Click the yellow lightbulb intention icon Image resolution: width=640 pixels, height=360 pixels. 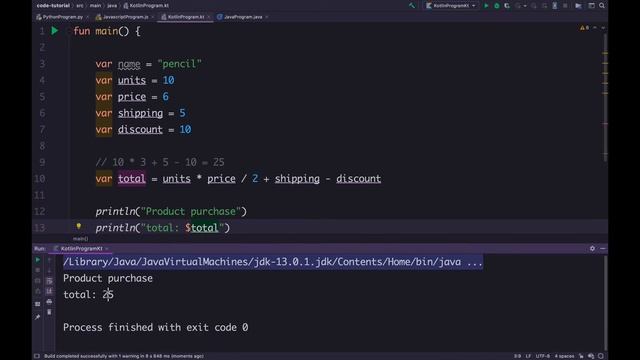[79, 226]
